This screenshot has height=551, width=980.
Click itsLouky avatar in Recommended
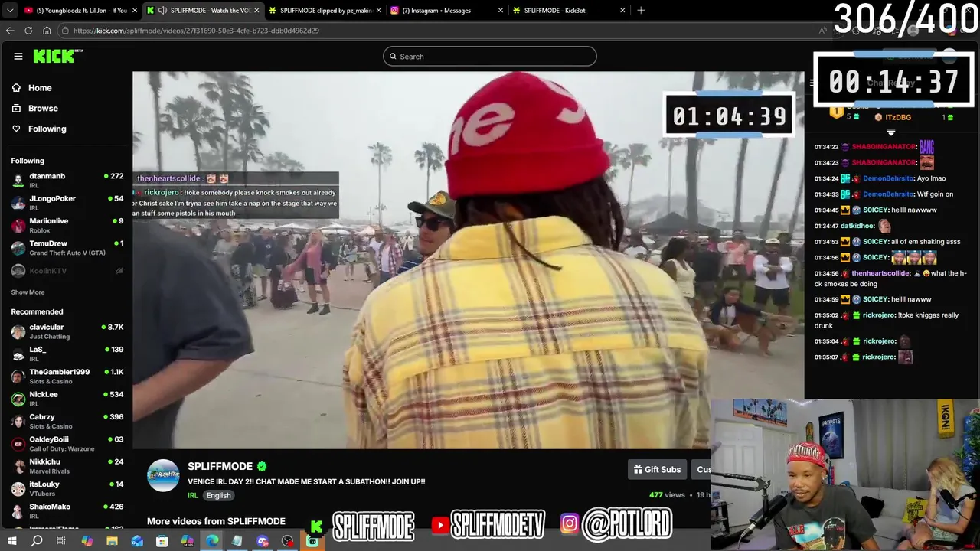[x=18, y=488]
